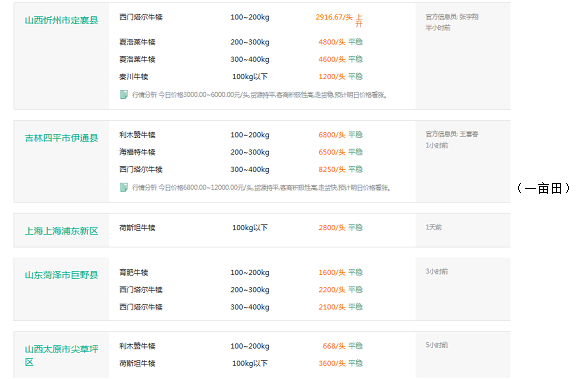Screen dimensions: 584x379
Task: Click 300~400kg weight in the 4600/头 row
Action: pos(250,60)
